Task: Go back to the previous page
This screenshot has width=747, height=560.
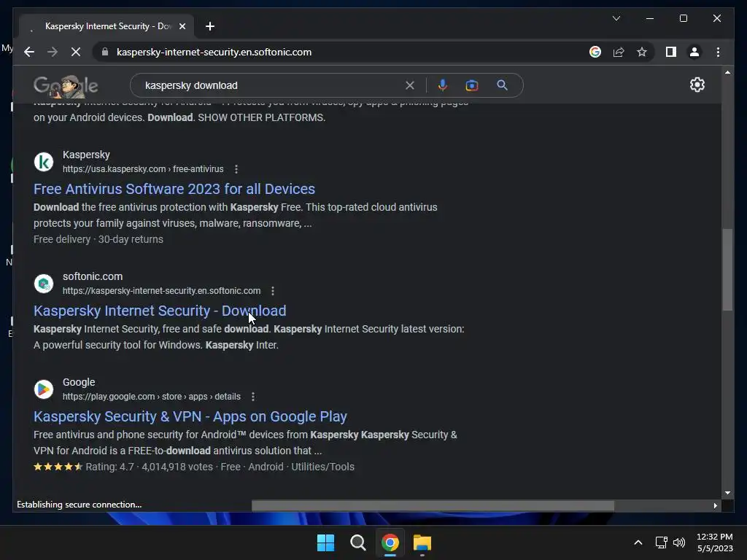Action: pyautogui.click(x=29, y=52)
